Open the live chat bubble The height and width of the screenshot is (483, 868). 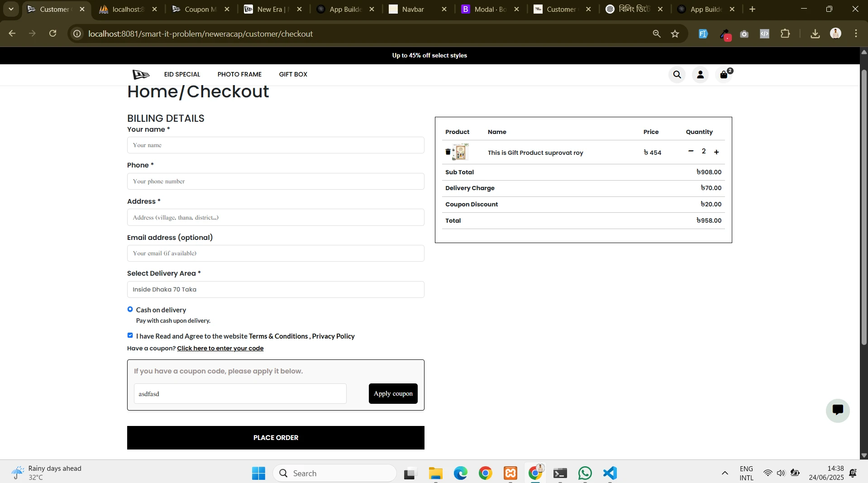click(x=837, y=410)
